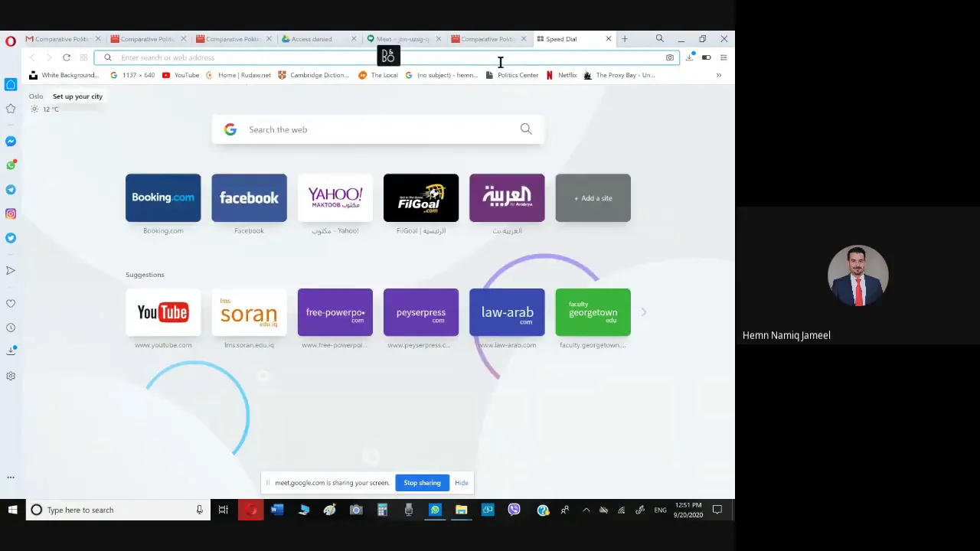
Task: Open the Yahoo Maktoob speed dial tile
Action: click(335, 198)
